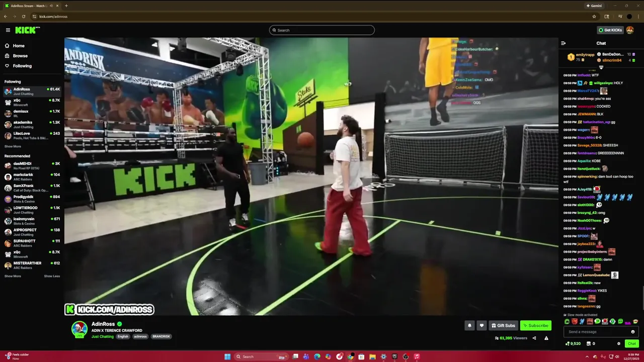Open MISTERARTHER recommended channel
This screenshot has width=644, height=362.
click(32, 265)
